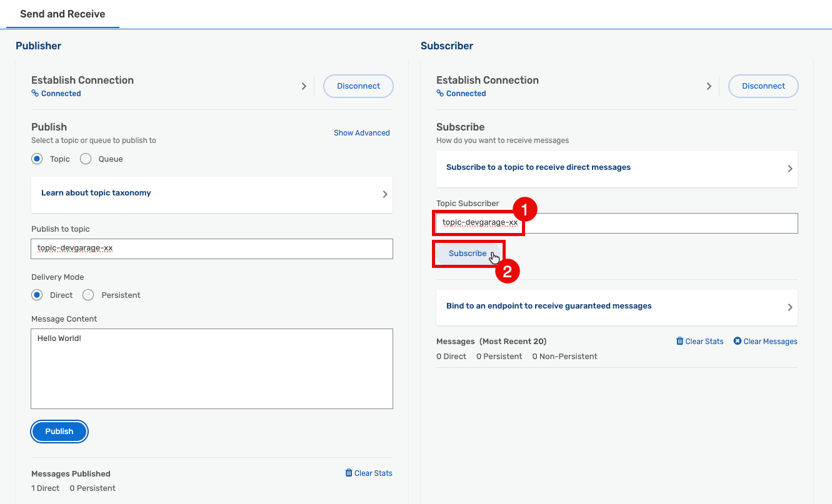Click the Messages Published '0 Persistent' count
This screenshot has height=504, width=832.
tap(93, 488)
